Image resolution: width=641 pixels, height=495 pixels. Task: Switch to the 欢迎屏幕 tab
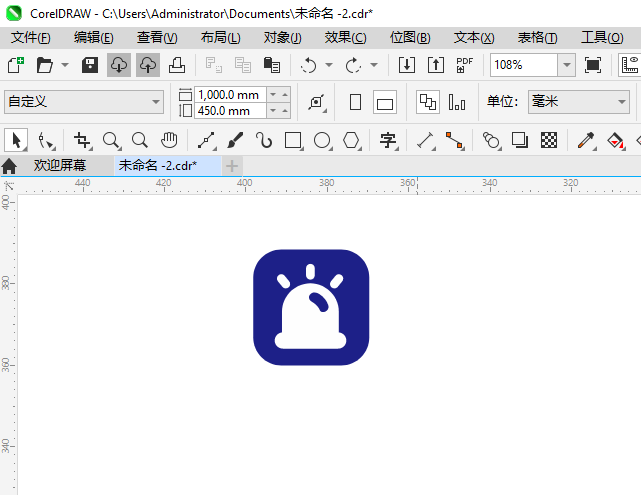pos(60,166)
